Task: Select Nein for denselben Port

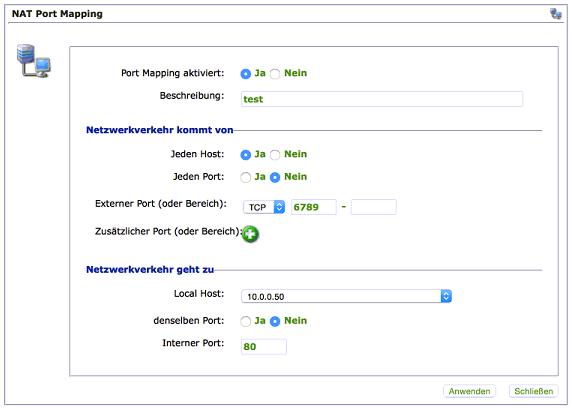Action: (x=275, y=321)
